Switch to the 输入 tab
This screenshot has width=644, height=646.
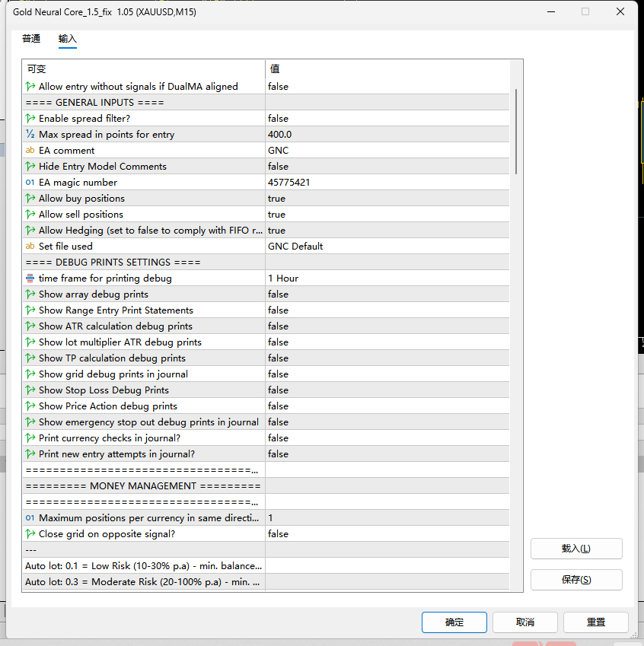(x=68, y=39)
